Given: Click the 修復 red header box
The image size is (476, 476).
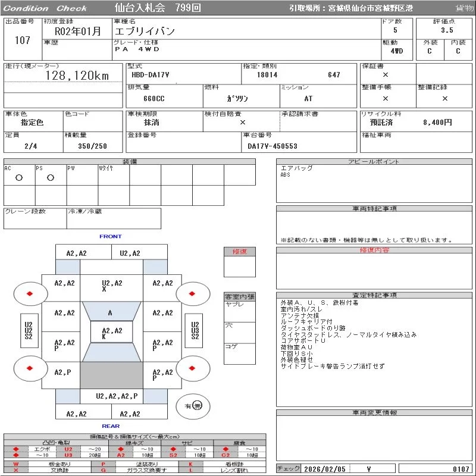Looking at the screenshot, I should point(239,252).
